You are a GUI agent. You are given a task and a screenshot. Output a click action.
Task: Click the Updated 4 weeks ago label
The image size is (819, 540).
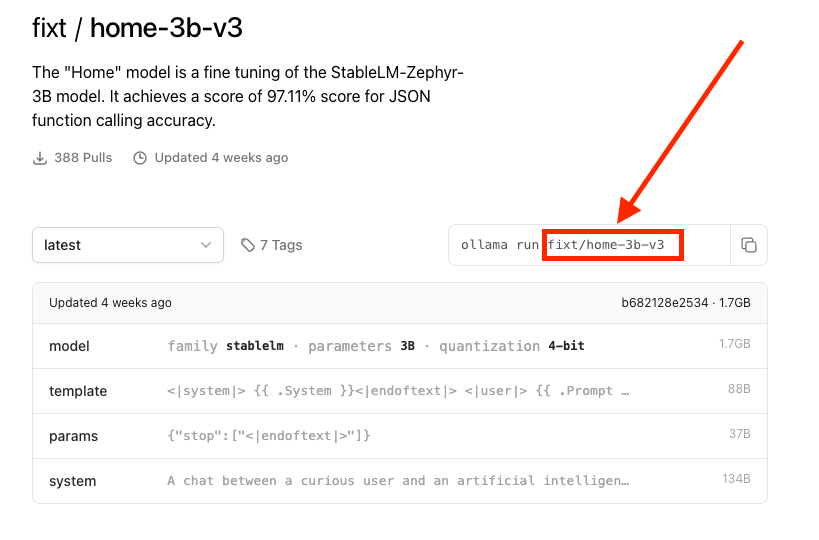[221, 158]
